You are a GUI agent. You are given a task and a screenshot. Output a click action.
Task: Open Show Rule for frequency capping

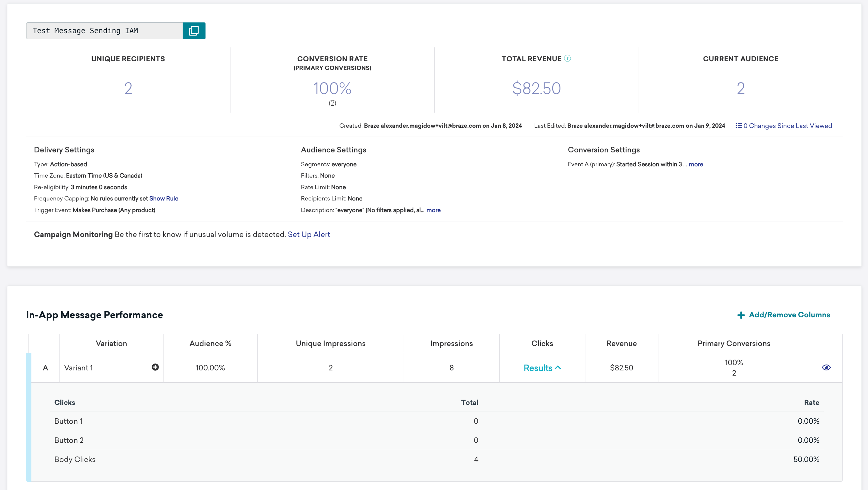163,199
